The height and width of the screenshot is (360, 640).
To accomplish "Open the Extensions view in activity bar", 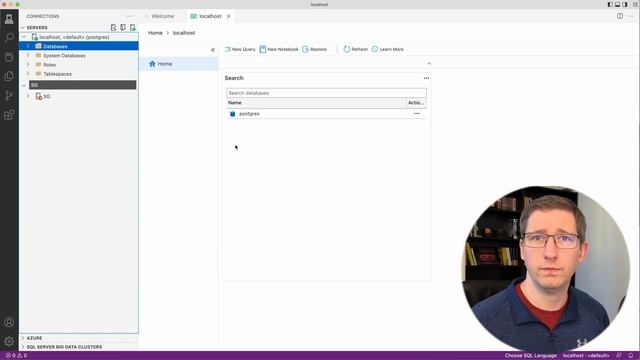I will (9, 115).
